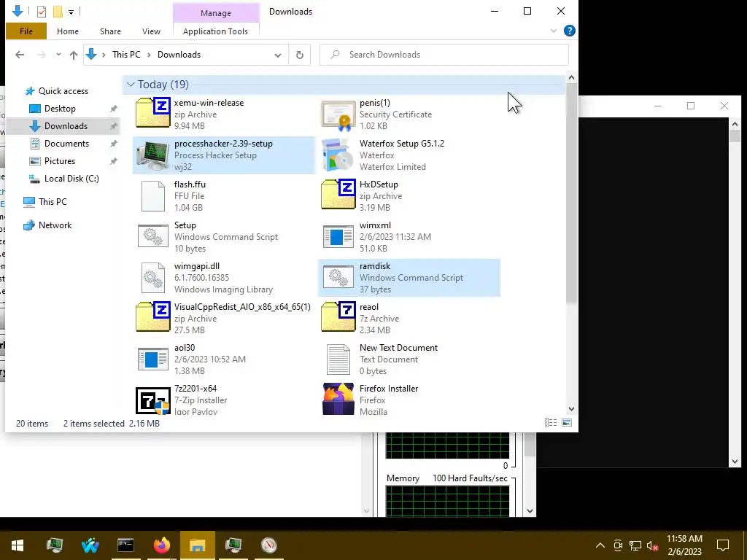Click the Manage contextual tab
This screenshot has height=560, width=747.
tap(216, 13)
